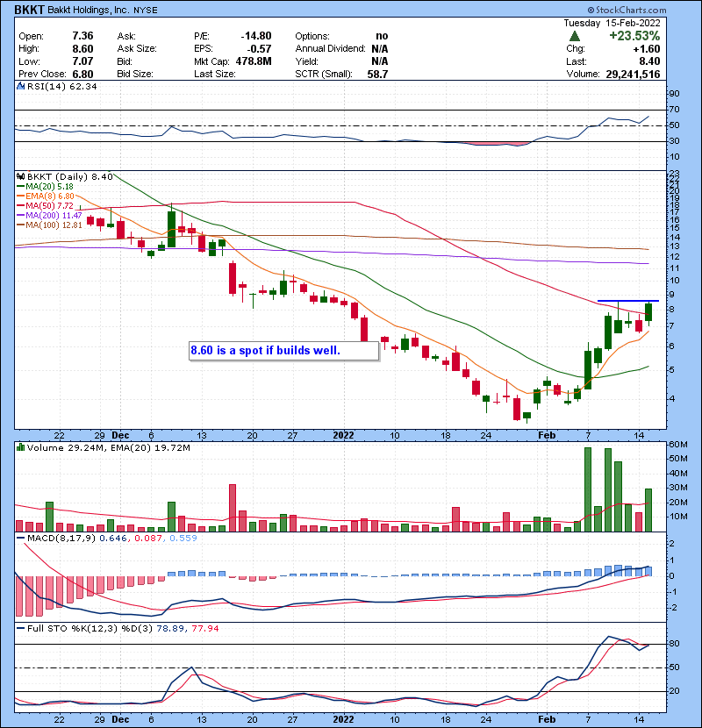Click the Low value 7.07

coord(82,61)
